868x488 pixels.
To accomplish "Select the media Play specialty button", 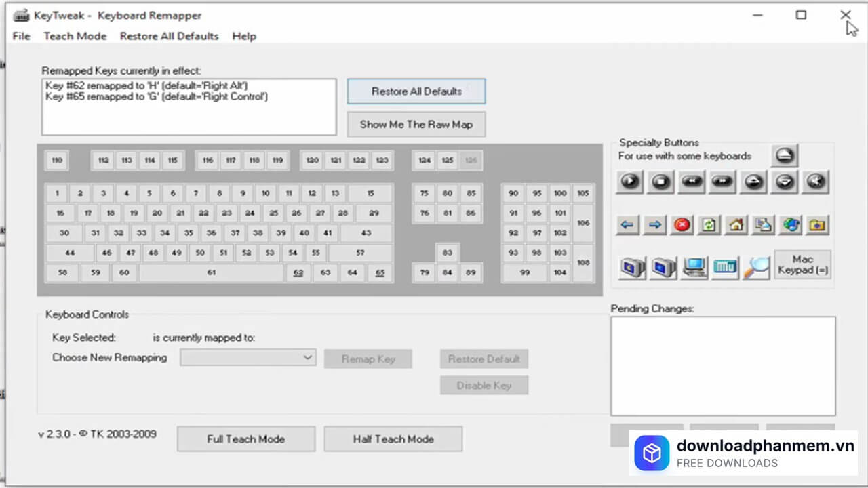I will click(x=630, y=182).
